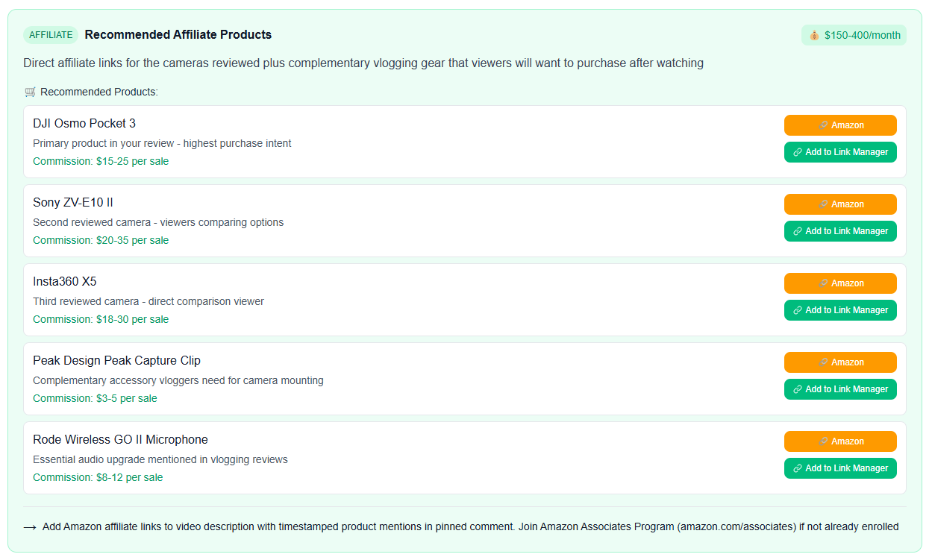Open Amazon link for Rode Wireless GO II

click(x=839, y=441)
